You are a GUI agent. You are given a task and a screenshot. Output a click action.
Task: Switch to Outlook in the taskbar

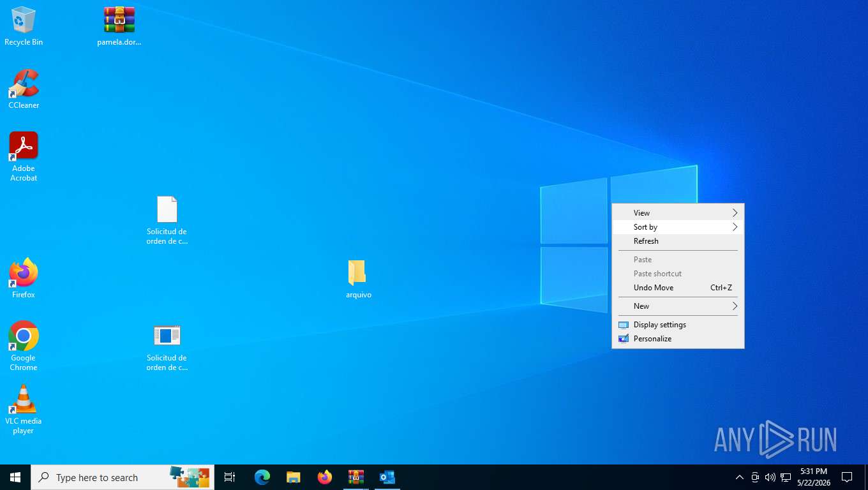click(x=387, y=477)
